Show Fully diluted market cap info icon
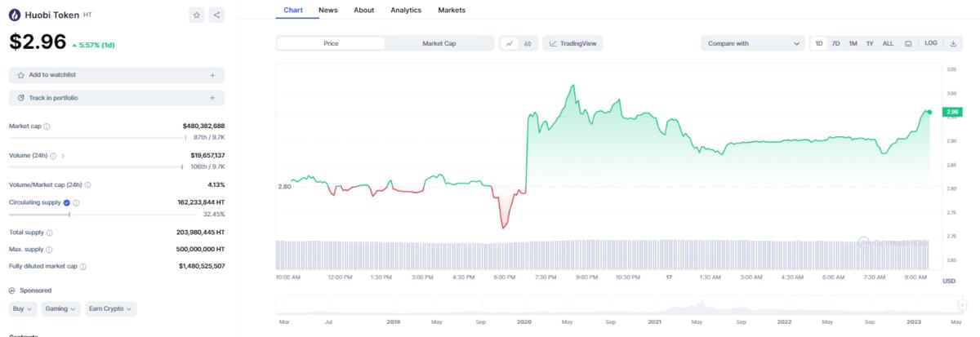The height and width of the screenshot is (337, 980). point(83,266)
